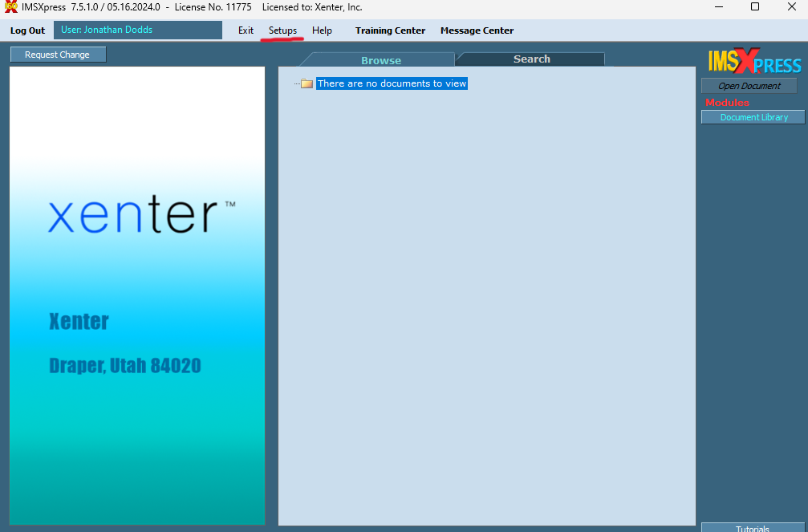
Task: Click the Open Document button
Action: (x=749, y=86)
